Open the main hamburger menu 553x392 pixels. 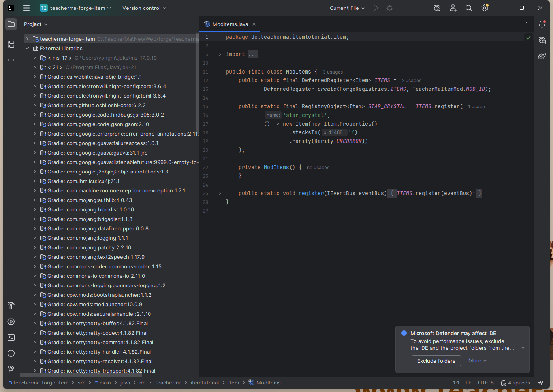[26, 8]
